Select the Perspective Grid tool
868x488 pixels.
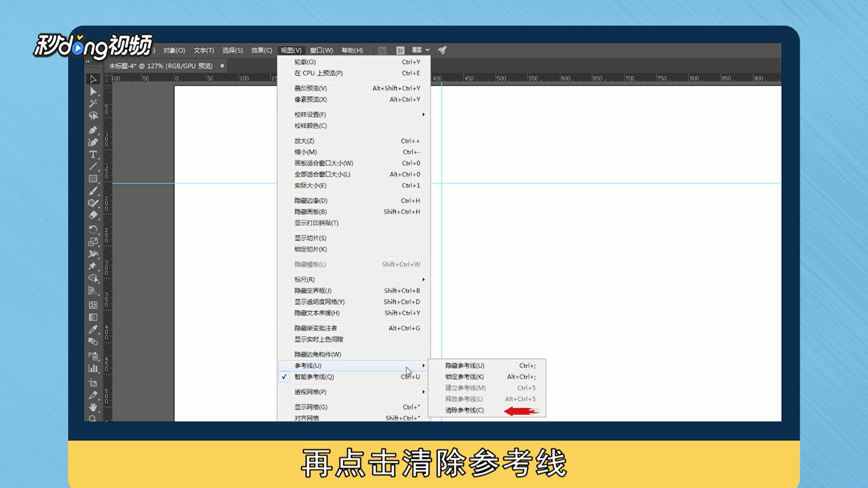pos(93,291)
